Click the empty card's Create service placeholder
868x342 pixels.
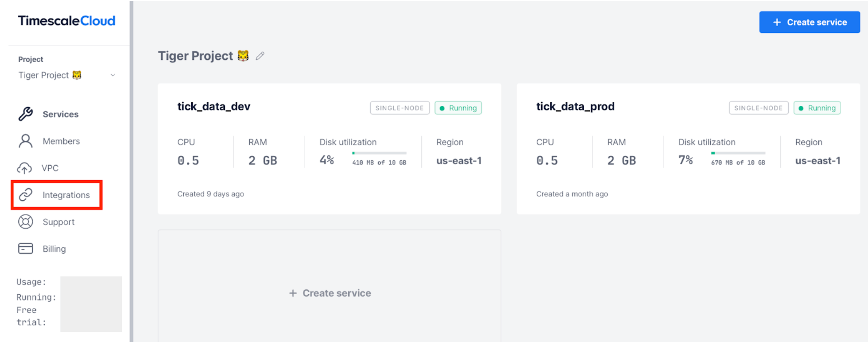point(330,293)
